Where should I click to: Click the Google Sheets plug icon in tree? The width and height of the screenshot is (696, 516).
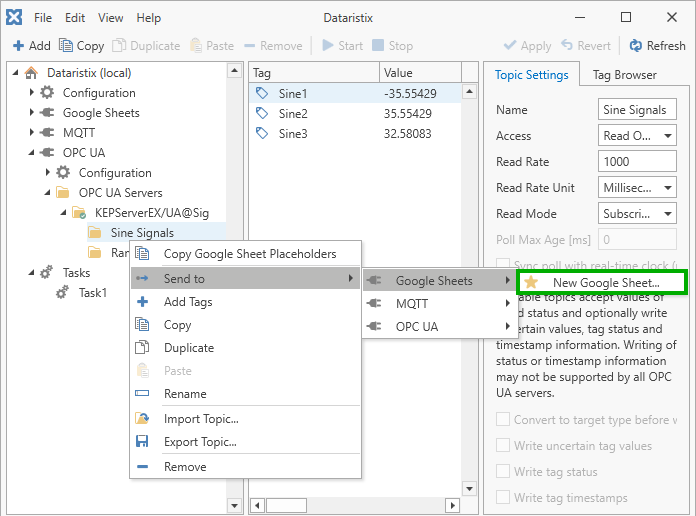(x=47, y=113)
